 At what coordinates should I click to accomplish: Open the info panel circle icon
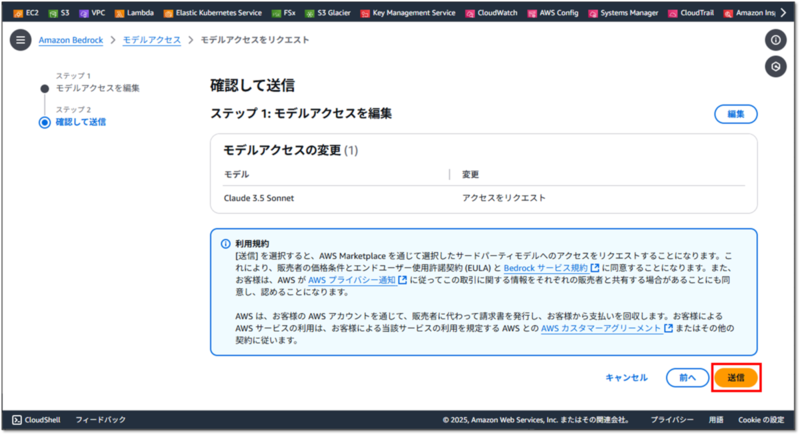776,40
